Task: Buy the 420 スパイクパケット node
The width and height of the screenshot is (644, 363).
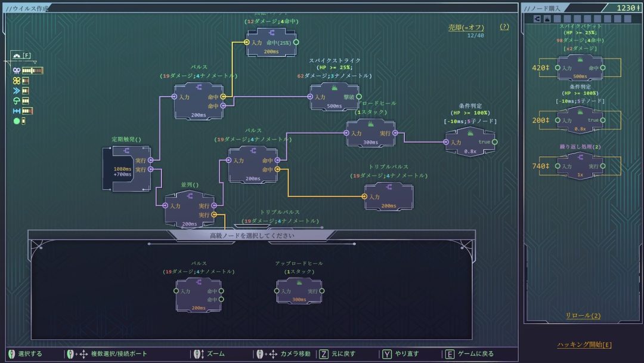Action: [x=580, y=68]
